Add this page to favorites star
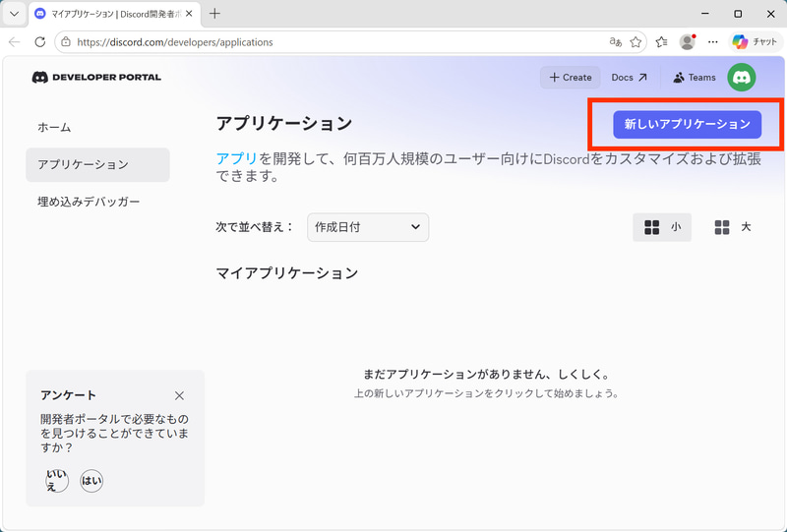Image resolution: width=787 pixels, height=532 pixels. (636, 42)
